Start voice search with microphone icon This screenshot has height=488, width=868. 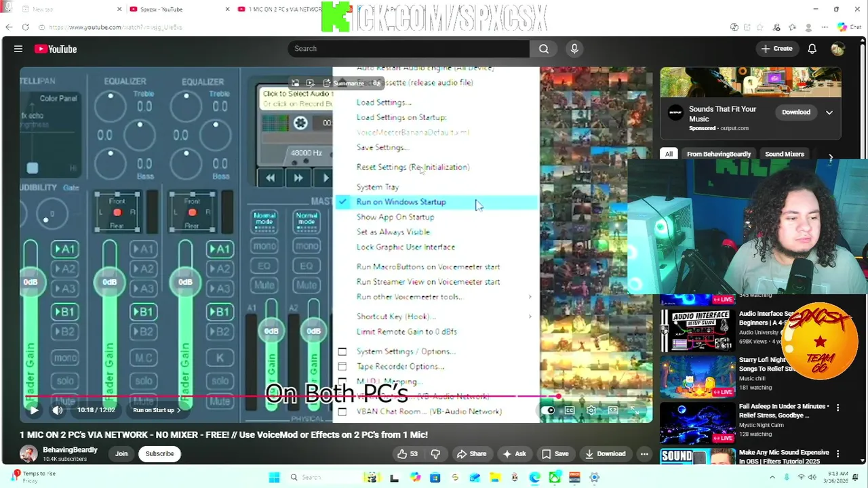tap(574, 49)
